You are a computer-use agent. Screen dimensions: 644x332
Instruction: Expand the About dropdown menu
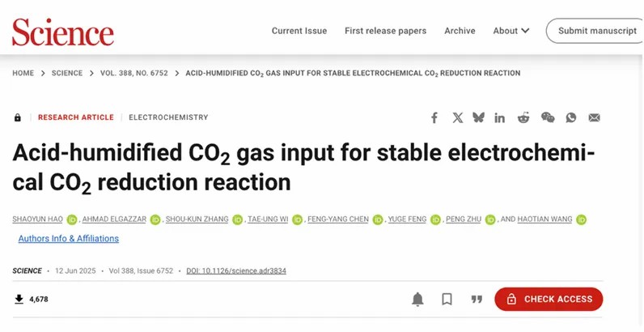click(x=511, y=31)
